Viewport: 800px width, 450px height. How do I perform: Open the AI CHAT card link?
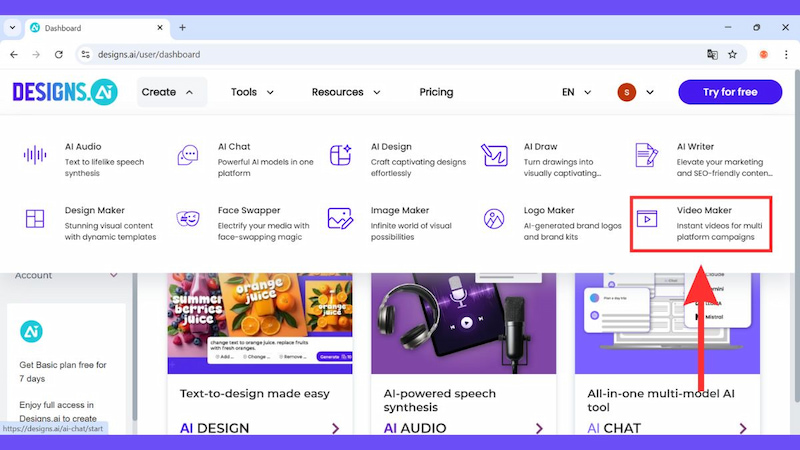pyautogui.click(x=614, y=428)
